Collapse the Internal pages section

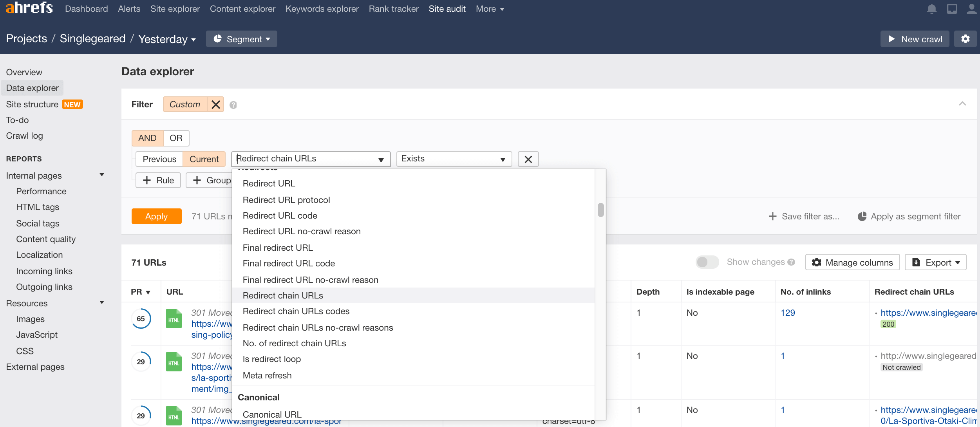[102, 175]
